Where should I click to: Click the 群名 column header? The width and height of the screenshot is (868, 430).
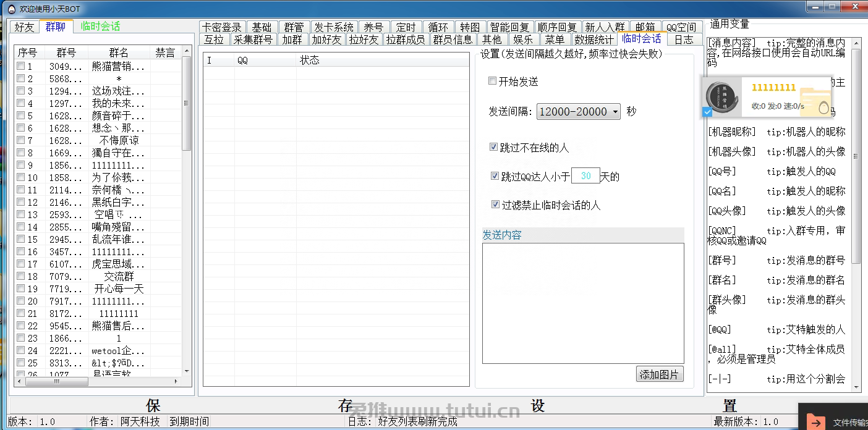(119, 53)
